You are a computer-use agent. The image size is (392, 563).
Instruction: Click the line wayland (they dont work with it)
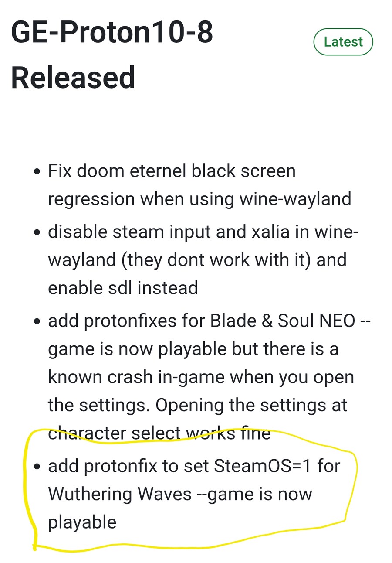coord(197,260)
